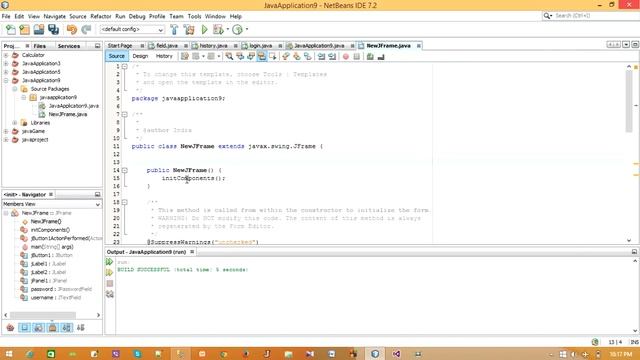Minimize the Projects panel window group
Viewport: 640px width, 360px height.
pyautogui.click(x=98, y=46)
